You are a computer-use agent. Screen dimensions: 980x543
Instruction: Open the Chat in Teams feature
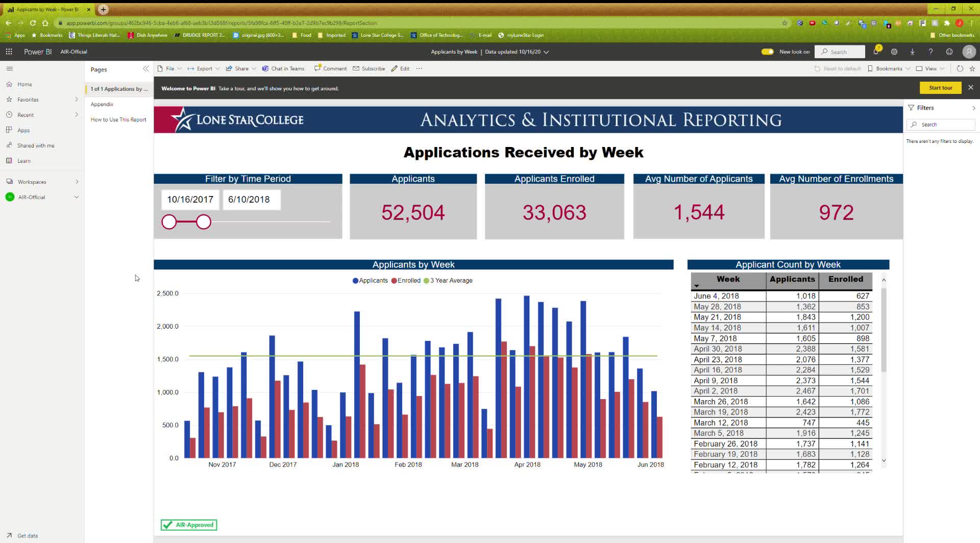click(283, 68)
